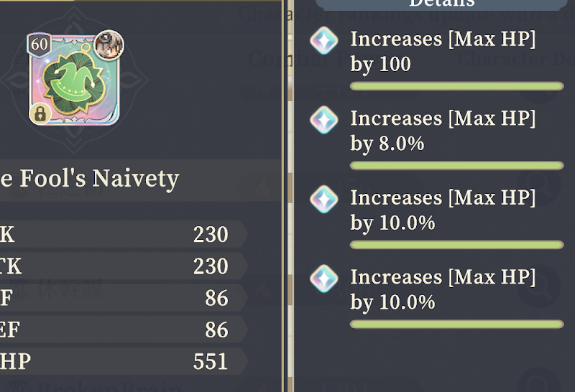The height and width of the screenshot is (392, 575).
Task: Click the green jester hat item icon
Action: tap(74, 80)
